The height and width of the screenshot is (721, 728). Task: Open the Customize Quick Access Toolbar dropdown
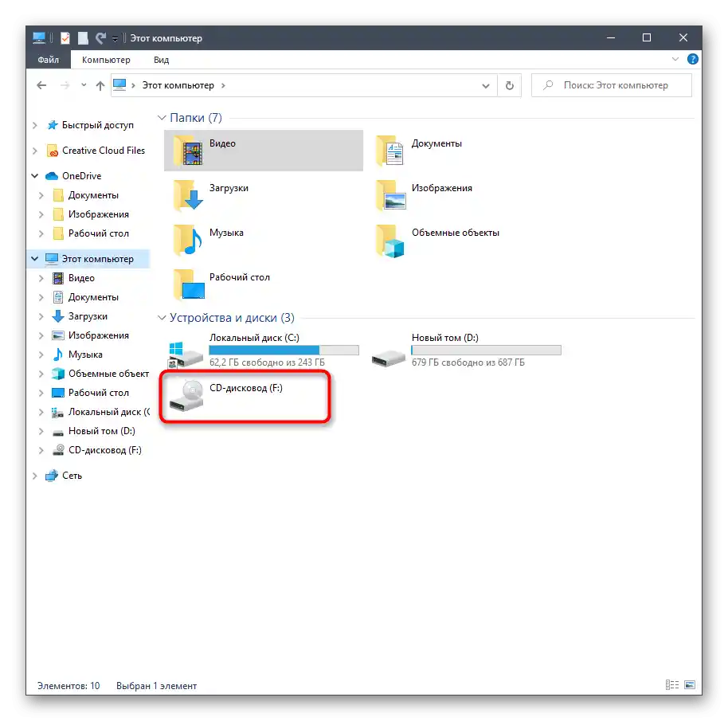[x=115, y=38]
